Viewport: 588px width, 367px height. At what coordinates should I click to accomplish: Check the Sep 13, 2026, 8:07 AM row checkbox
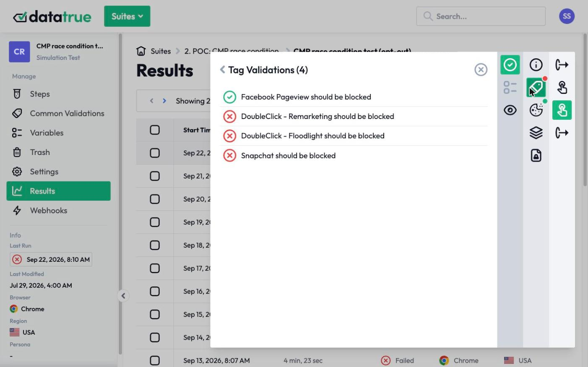(x=155, y=360)
